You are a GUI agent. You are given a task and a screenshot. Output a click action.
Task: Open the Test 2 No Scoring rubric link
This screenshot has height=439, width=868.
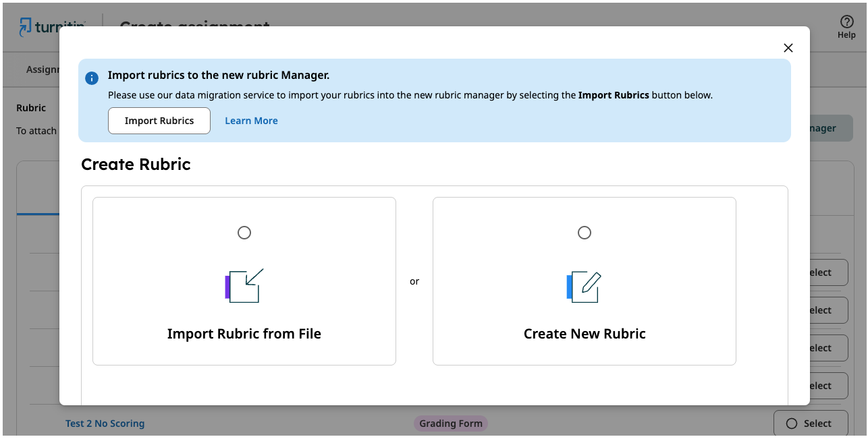click(x=105, y=423)
